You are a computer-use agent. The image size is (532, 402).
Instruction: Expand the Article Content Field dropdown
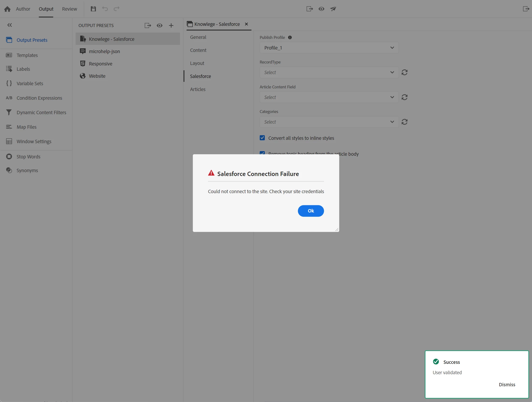pos(329,97)
